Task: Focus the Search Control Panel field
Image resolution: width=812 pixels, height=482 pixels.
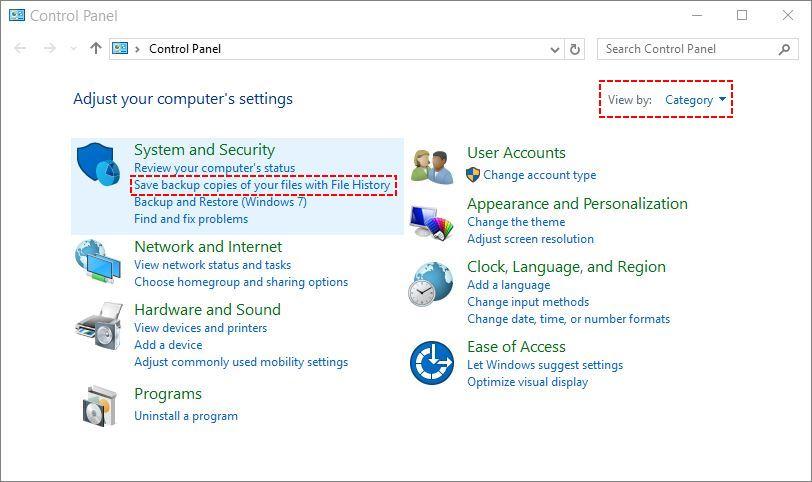Action: click(x=698, y=49)
